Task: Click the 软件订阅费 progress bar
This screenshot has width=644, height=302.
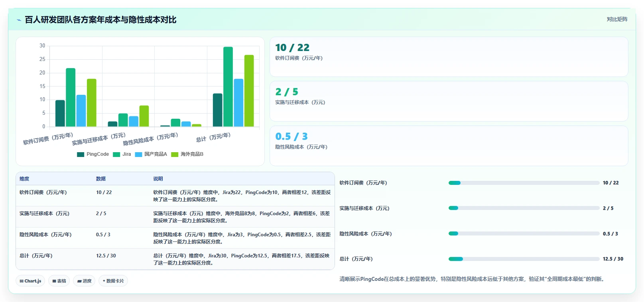Action: click(x=524, y=183)
